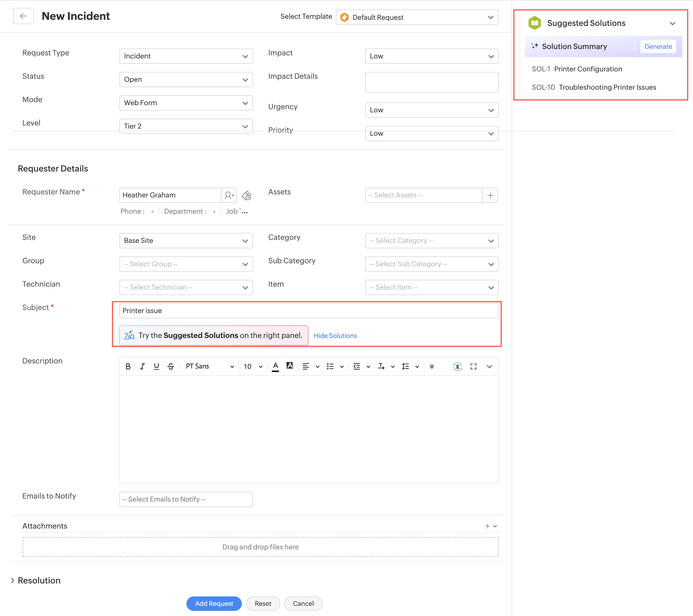Click the Attachments plus icon
Image resolution: width=693 pixels, height=616 pixels.
click(487, 526)
